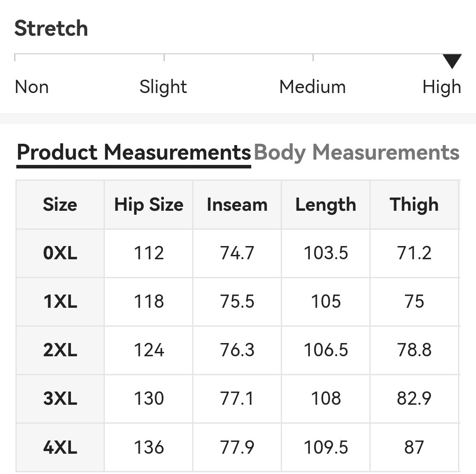Select the 3XL size row header
The height and width of the screenshot is (474, 476).
[60, 399]
